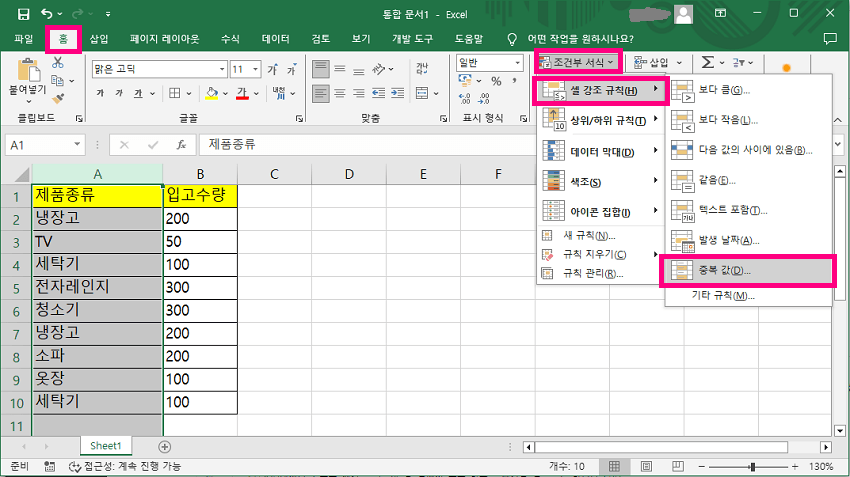Apply percent style formatting
Viewport: 850px width, 477px height.
496,81
